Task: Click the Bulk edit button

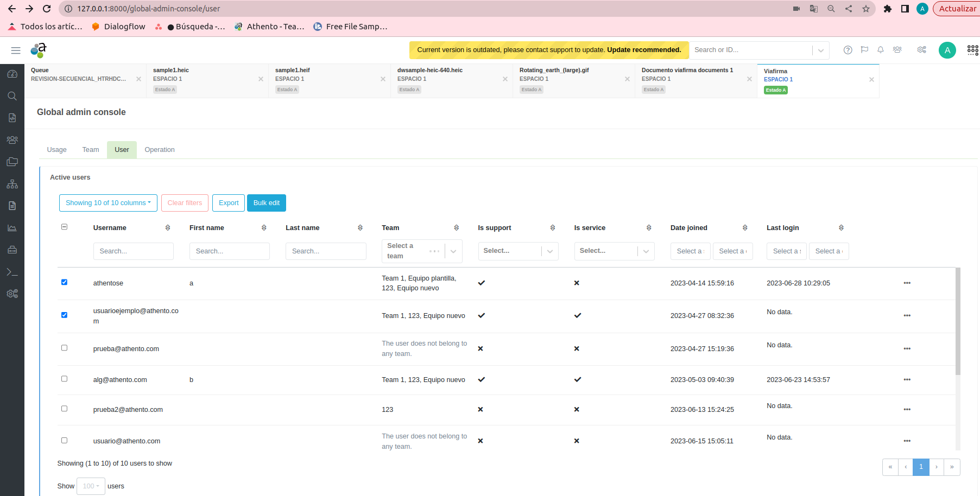Action: [x=266, y=203]
